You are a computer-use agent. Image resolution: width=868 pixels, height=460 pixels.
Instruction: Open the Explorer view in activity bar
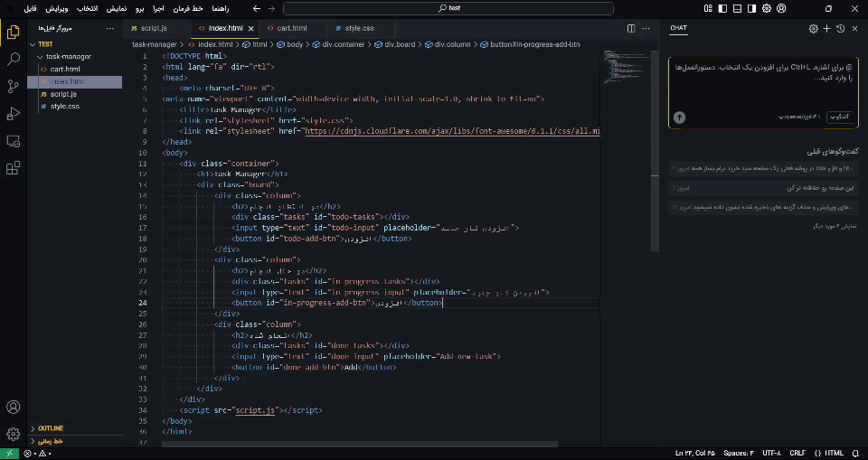[x=14, y=33]
